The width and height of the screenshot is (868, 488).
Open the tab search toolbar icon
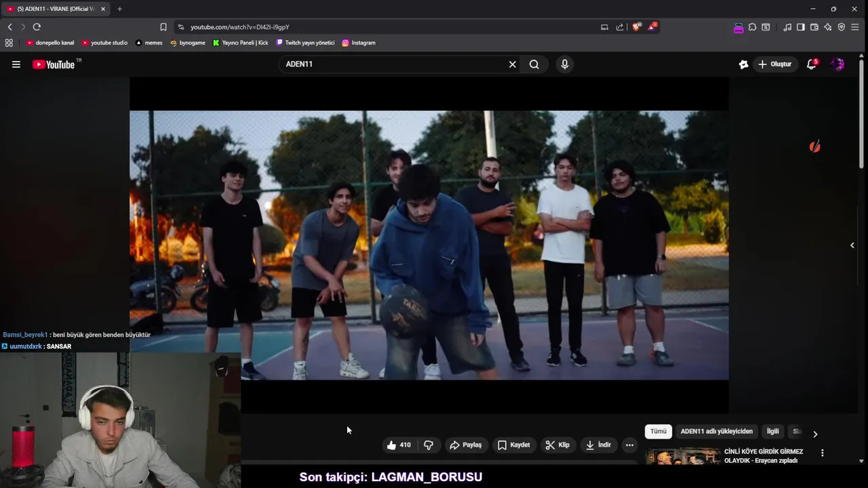coord(766,27)
